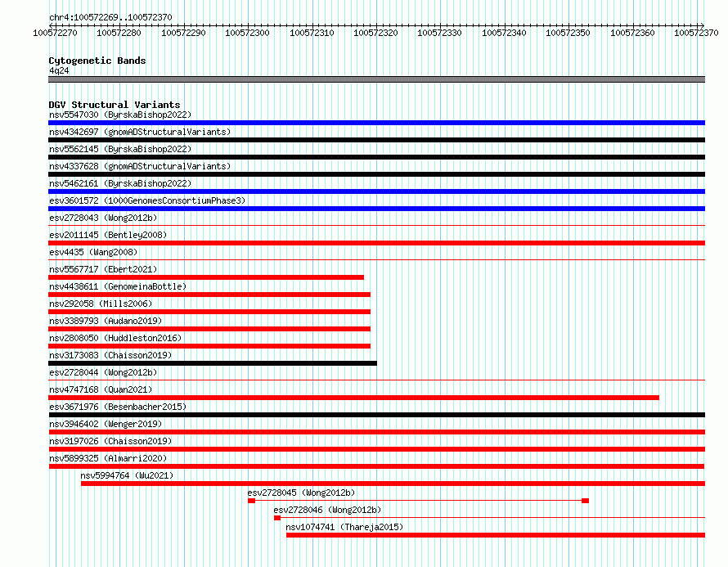Open esv2728044 (Wong2012b) label
This screenshot has height=567, width=728.
click(103, 372)
